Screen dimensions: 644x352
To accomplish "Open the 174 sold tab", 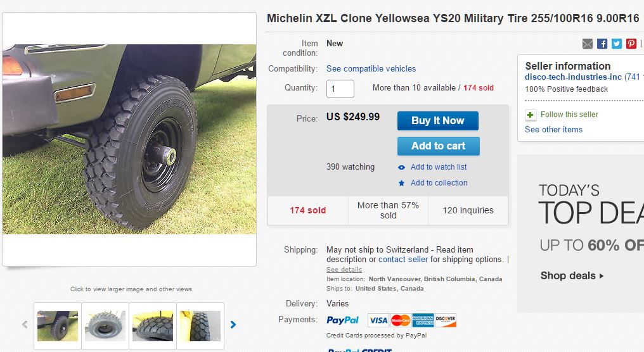I will (307, 210).
